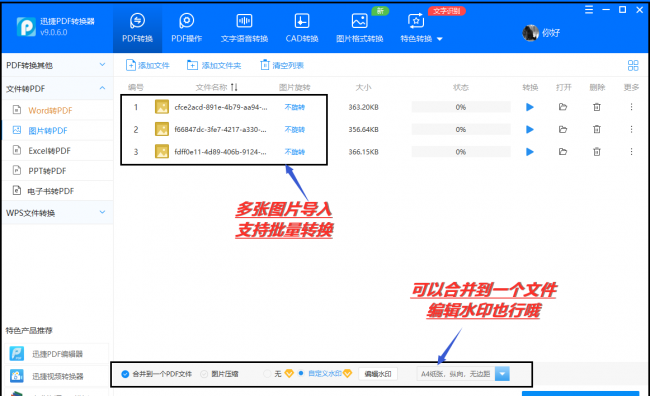Click 添加文件夹 button
The height and width of the screenshot is (396, 650).
click(214, 66)
